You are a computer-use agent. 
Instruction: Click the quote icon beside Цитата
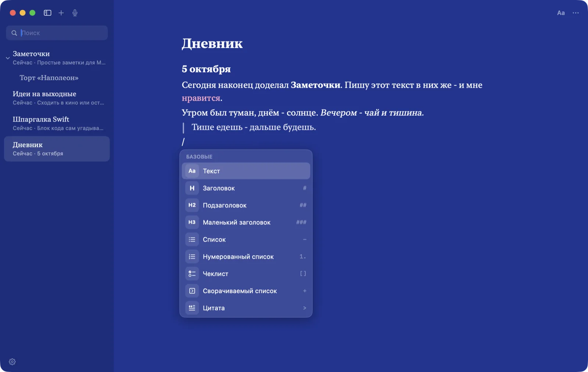coord(192,308)
